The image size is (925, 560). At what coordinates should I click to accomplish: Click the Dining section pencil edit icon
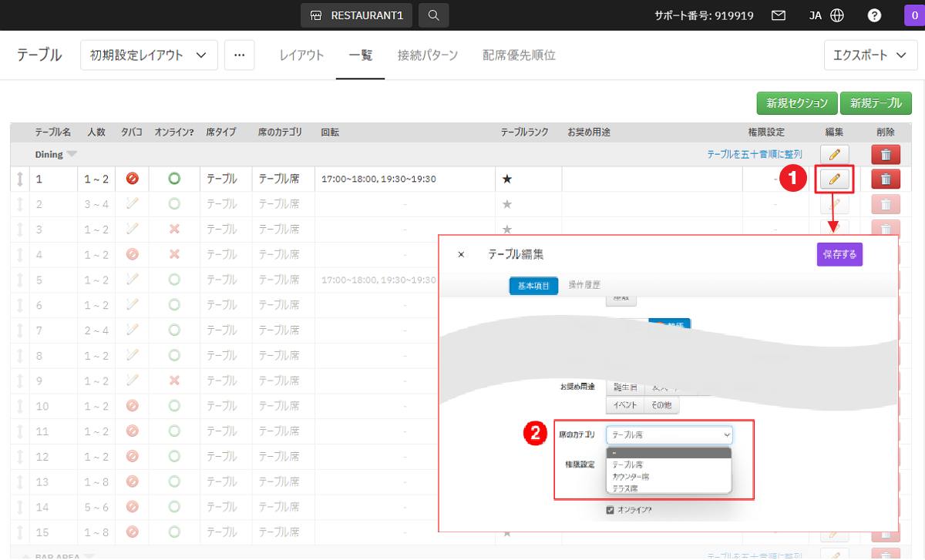834,155
